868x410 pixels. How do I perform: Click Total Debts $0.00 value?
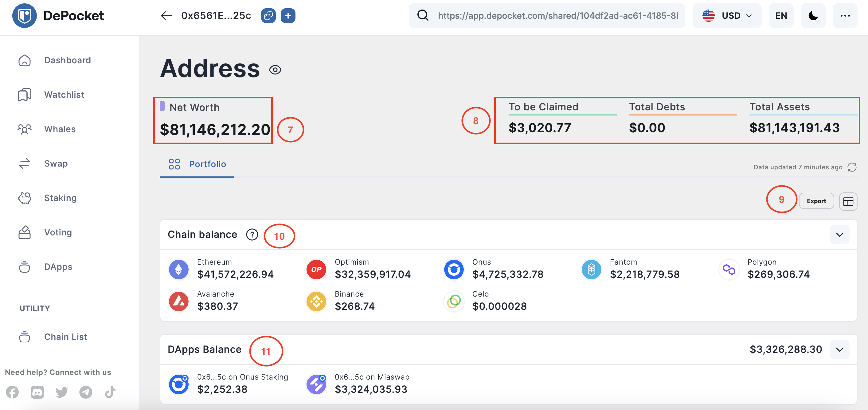point(647,128)
